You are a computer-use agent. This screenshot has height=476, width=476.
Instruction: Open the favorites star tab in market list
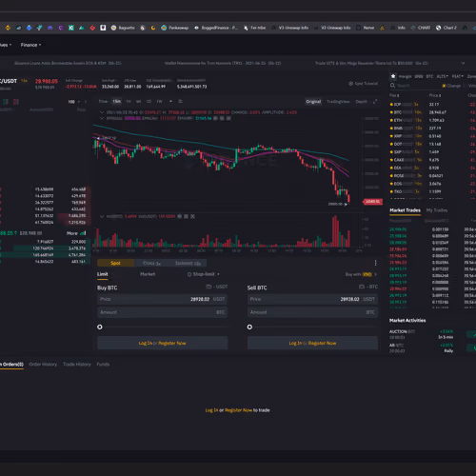[x=393, y=76]
